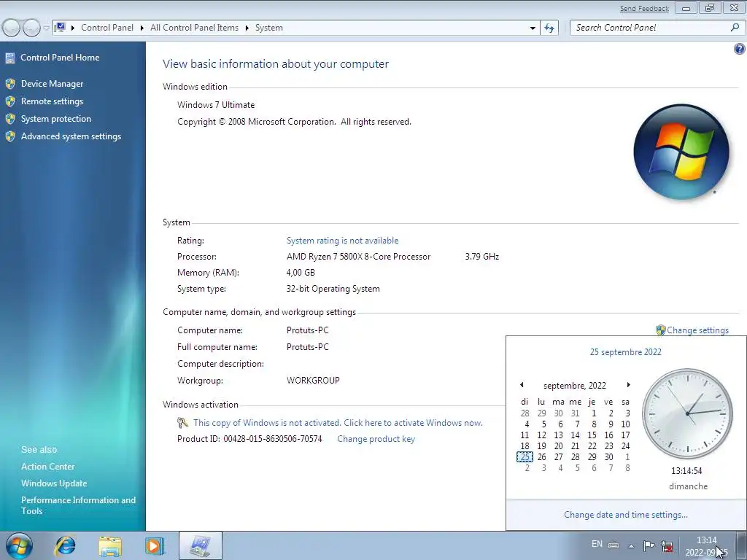Click the search magnifier icon

click(735, 28)
